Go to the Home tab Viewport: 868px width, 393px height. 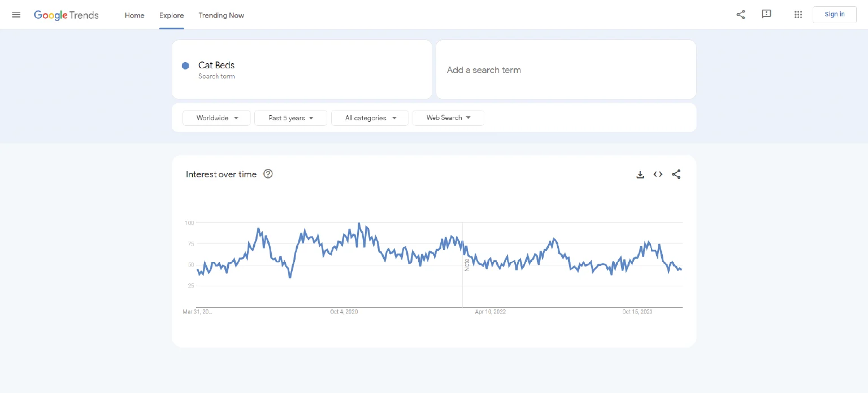tap(134, 15)
